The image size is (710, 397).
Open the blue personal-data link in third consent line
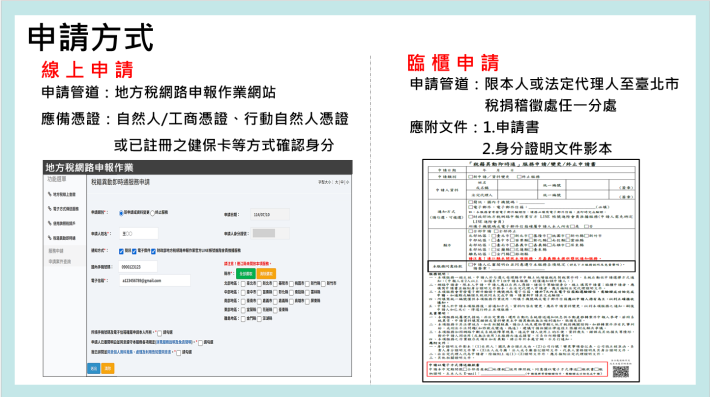(139, 352)
